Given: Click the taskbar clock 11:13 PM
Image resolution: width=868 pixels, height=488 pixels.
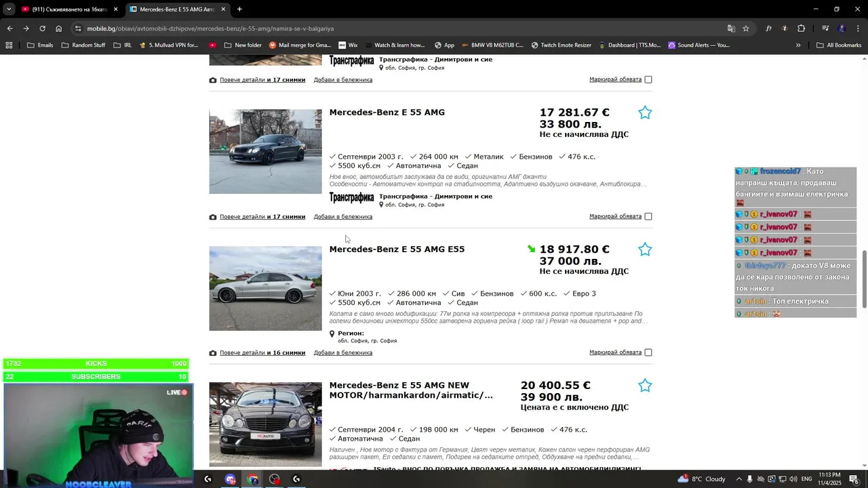Looking at the screenshot, I should click(829, 479).
